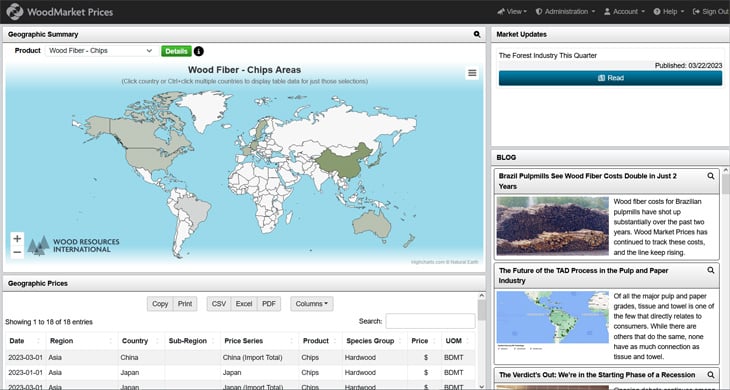Screen dimensions: 730x390
Task: Click the Geographic Prices scrollbar up arrow
Action: point(481,296)
